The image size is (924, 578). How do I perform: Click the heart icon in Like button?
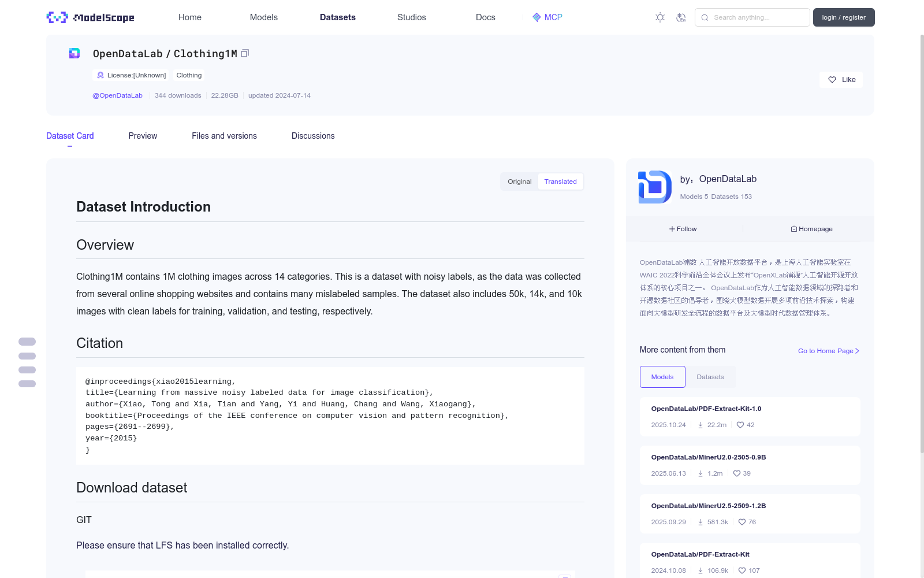[x=832, y=80]
